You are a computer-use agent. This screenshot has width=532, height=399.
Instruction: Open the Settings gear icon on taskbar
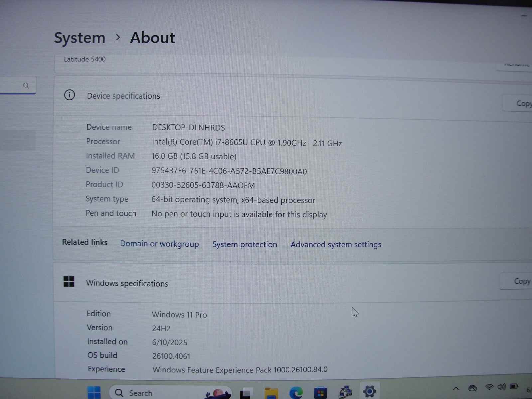tap(369, 392)
